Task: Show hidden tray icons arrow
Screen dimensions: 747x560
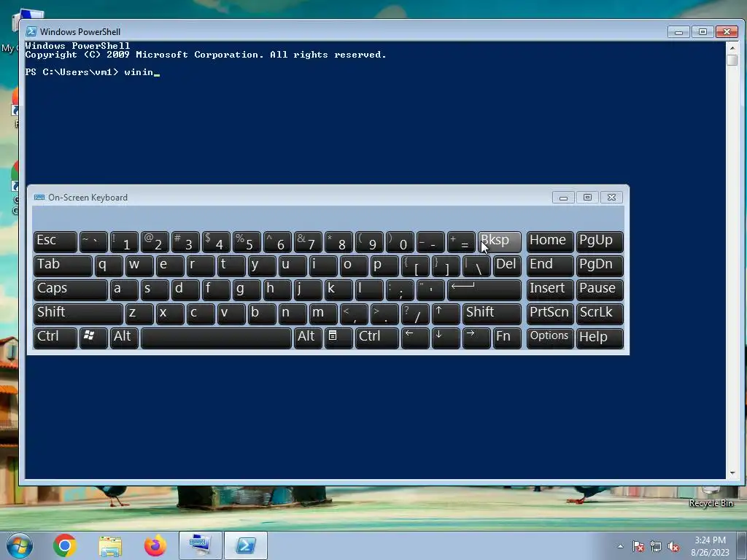Action: click(620, 546)
